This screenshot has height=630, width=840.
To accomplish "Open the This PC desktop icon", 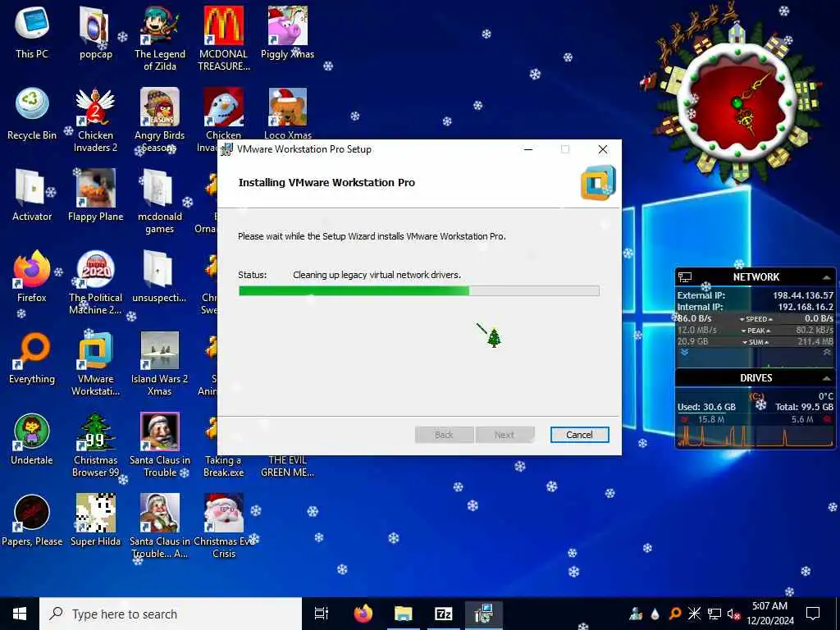I will pyautogui.click(x=32, y=32).
